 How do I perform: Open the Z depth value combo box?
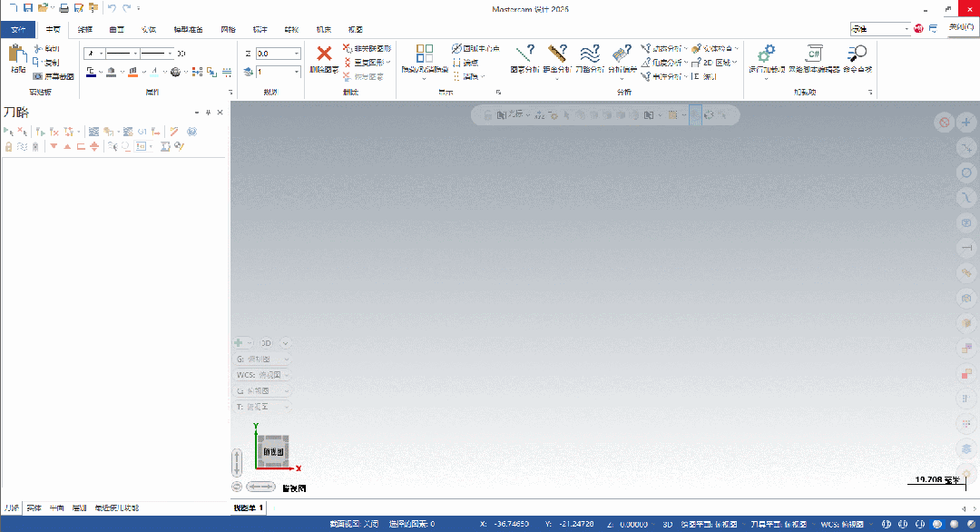coord(278,54)
